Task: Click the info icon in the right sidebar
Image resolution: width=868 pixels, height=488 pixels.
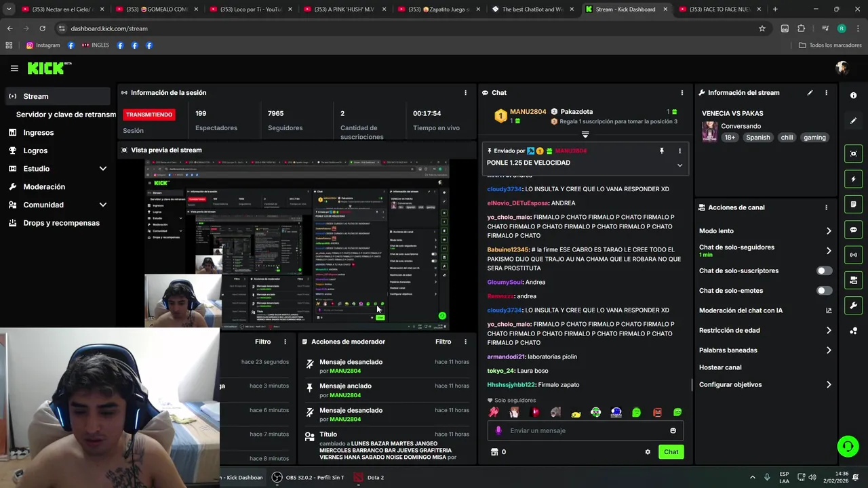Action: click(854, 96)
